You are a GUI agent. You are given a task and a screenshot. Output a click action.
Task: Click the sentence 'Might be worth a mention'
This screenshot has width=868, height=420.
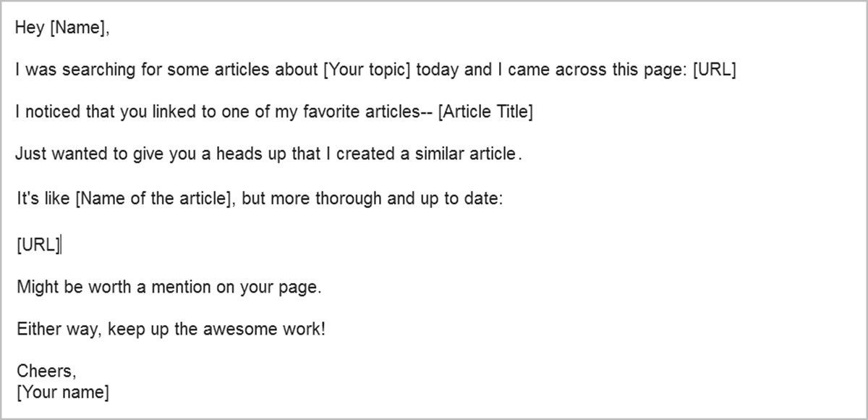(x=116, y=287)
